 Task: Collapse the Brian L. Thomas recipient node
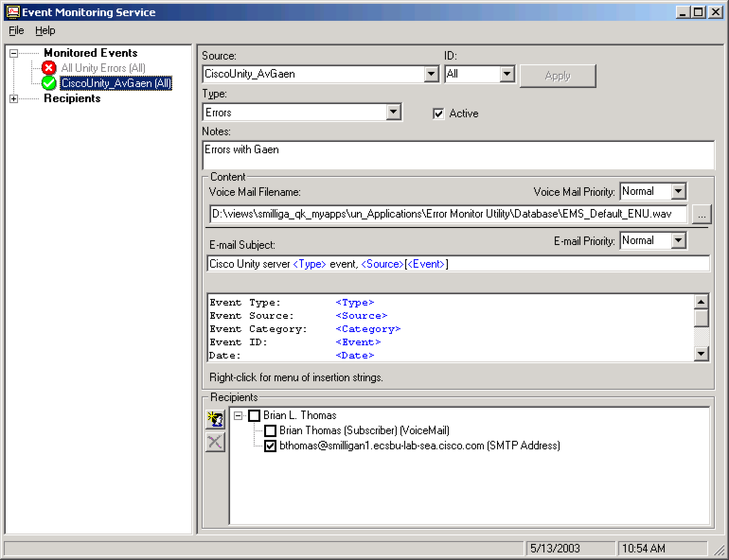point(238,415)
